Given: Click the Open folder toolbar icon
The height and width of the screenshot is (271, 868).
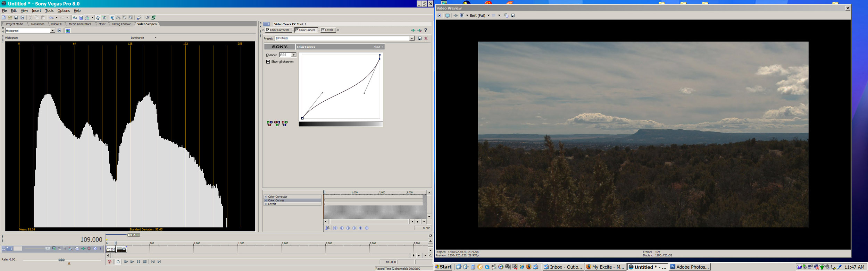Looking at the screenshot, I should click(10, 17).
